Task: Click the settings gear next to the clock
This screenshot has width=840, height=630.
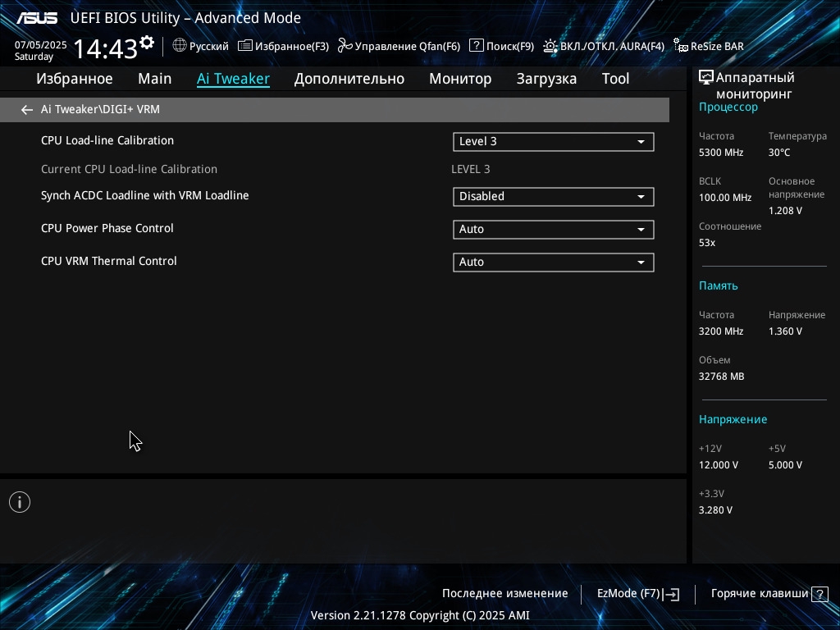Action: click(x=147, y=43)
